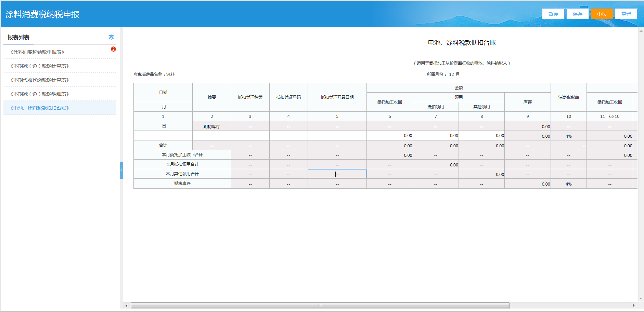Click the red notification badge showing 2
The image size is (644, 312).
113,49
